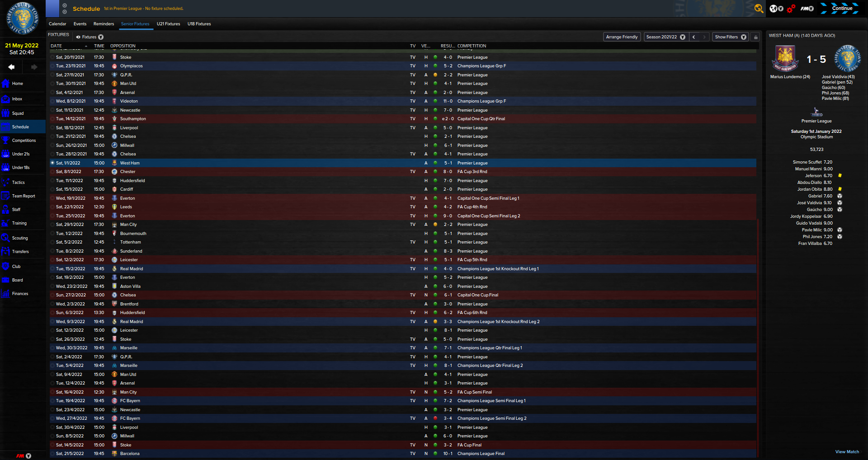Select the FA Cup Final Stoke row
Viewport: 868px width, 460px height.
(x=403, y=445)
